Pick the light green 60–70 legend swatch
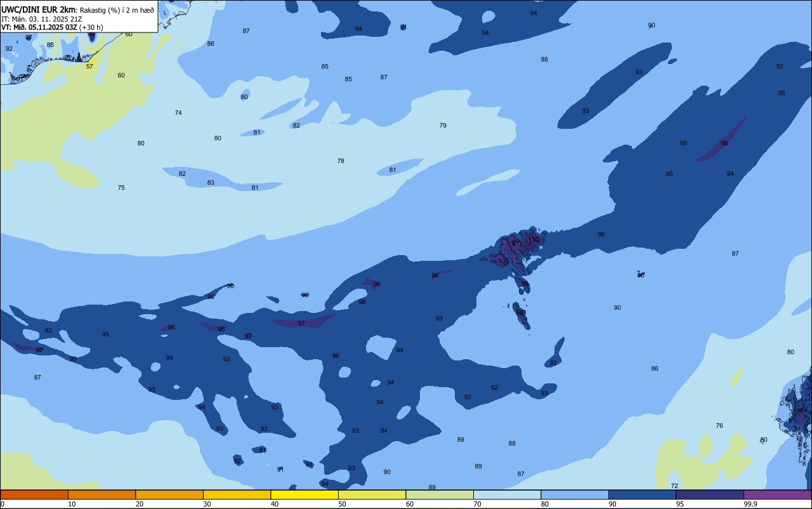The height and width of the screenshot is (509, 812). tap(440, 495)
